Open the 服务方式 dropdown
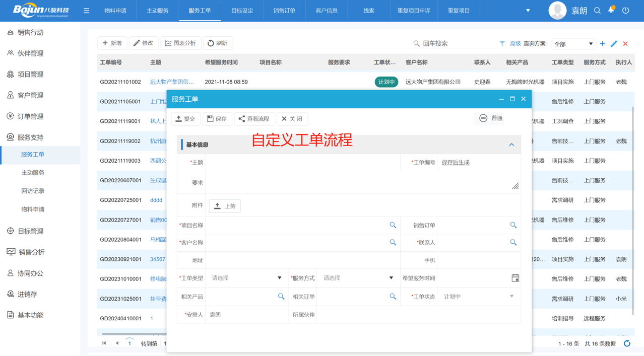644x356 pixels. (x=357, y=278)
